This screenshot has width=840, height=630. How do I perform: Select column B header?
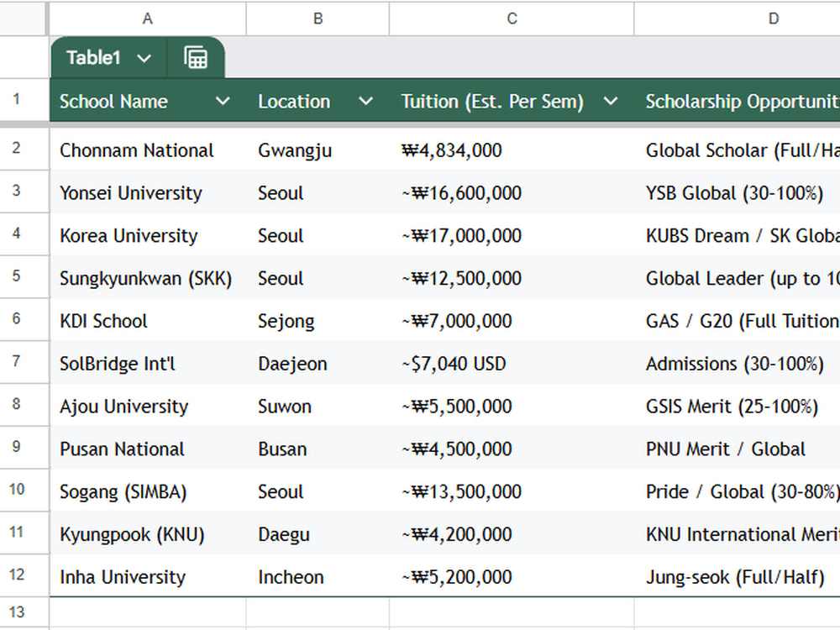click(x=318, y=18)
